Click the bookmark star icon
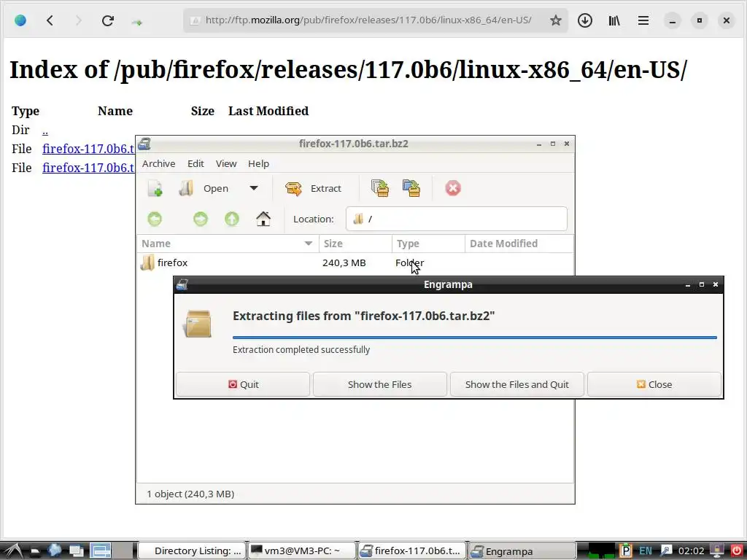This screenshot has width=747, height=560. tap(555, 20)
